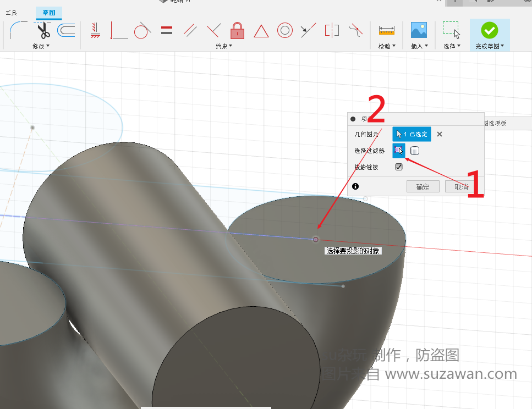Expand the 选择 dropdown
The width and height of the screenshot is (532, 409).
point(452,46)
